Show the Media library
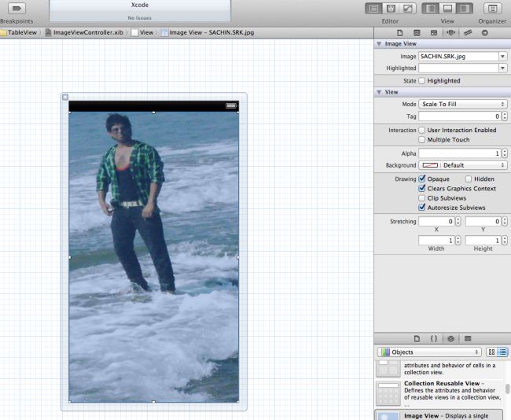Screen dimensions: 511x420 468,338
